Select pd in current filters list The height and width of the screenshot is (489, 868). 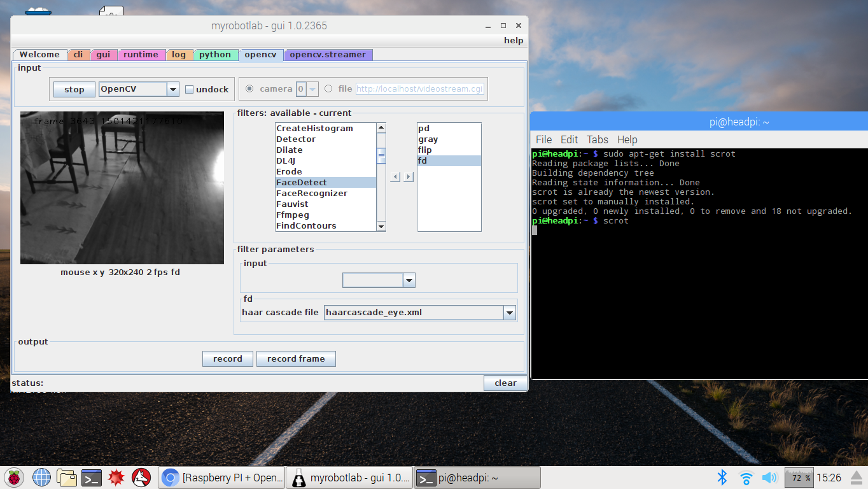coord(449,129)
